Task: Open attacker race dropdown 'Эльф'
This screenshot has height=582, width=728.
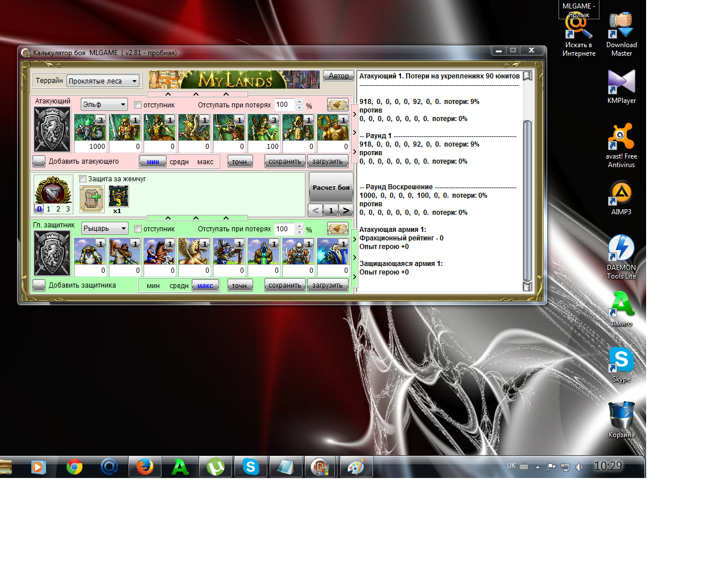Action: [105, 105]
